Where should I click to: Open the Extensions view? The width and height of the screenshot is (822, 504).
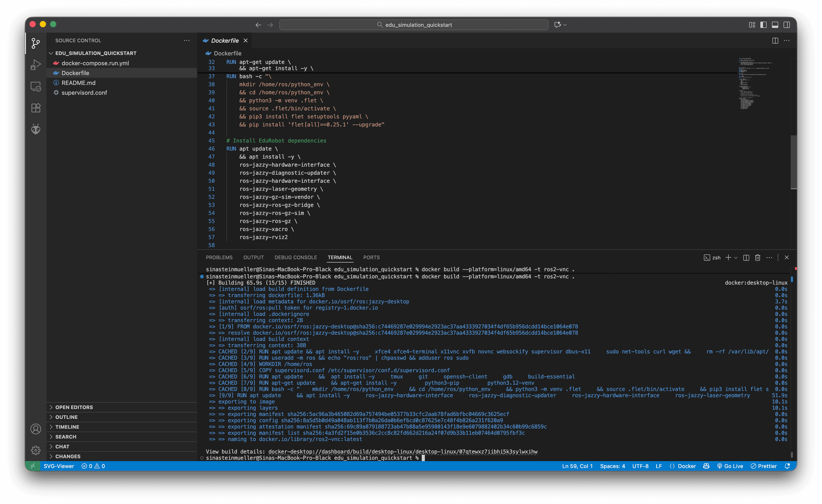[x=36, y=108]
